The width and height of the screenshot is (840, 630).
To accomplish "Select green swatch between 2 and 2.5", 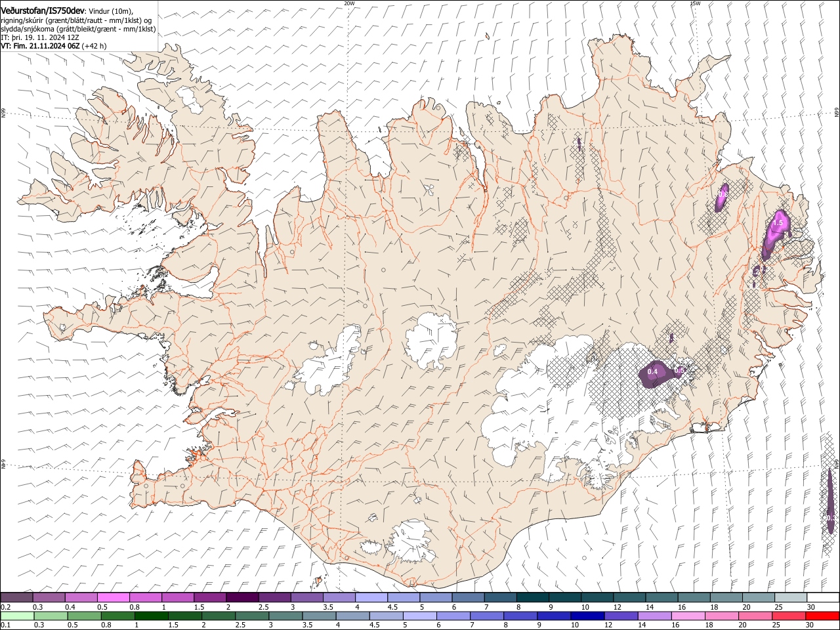I will pyautogui.click(x=219, y=616).
